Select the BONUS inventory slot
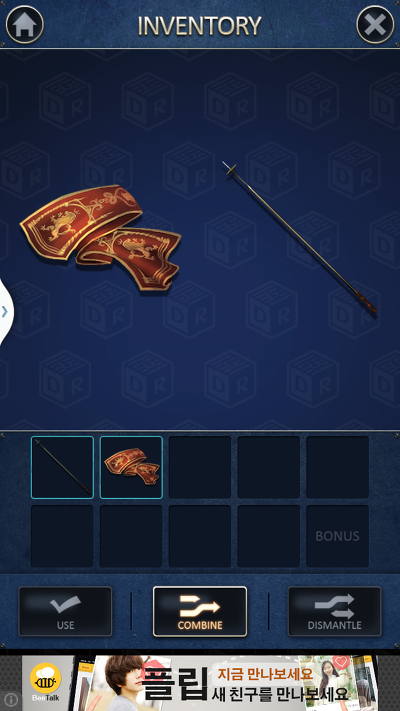Screen dimensions: 400x711 pyautogui.click(x=337, y=536)
